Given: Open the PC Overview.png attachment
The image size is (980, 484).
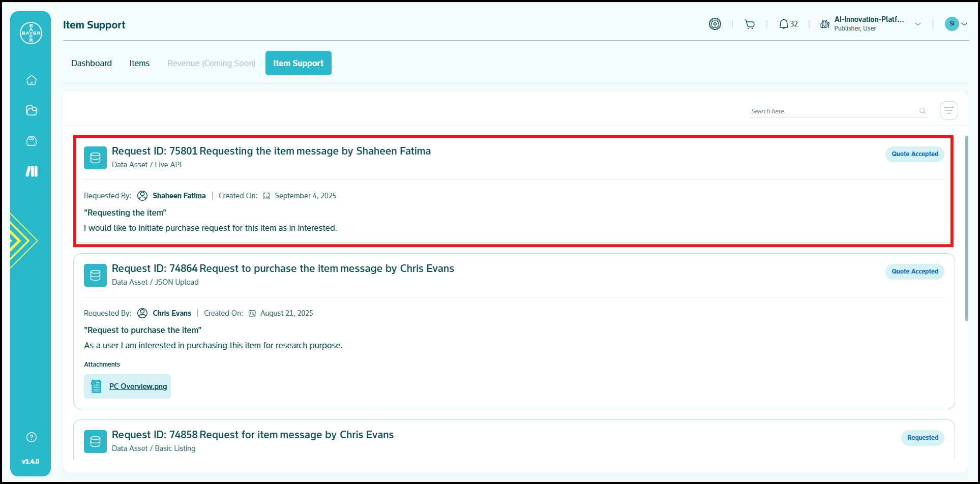Looking at the screenshot, I should pos(138,386).
